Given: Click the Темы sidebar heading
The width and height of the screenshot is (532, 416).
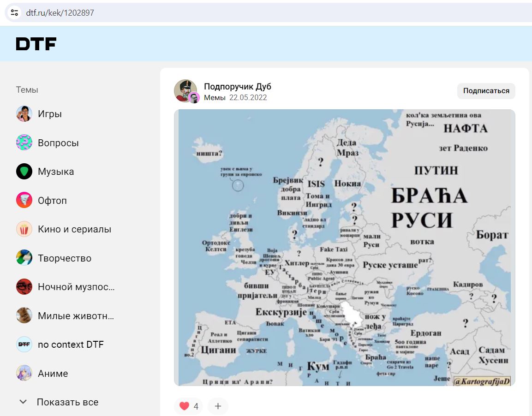Looking at the screenshot, I should point(27,90).
